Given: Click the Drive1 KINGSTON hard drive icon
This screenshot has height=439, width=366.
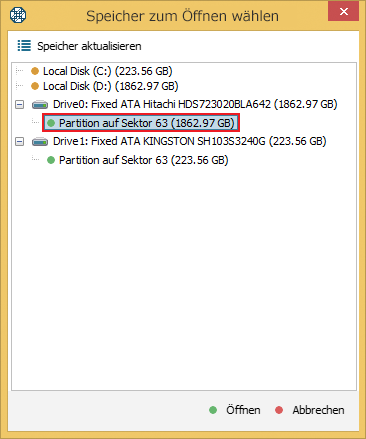Looking at the screenshot, I should (40, 142).
